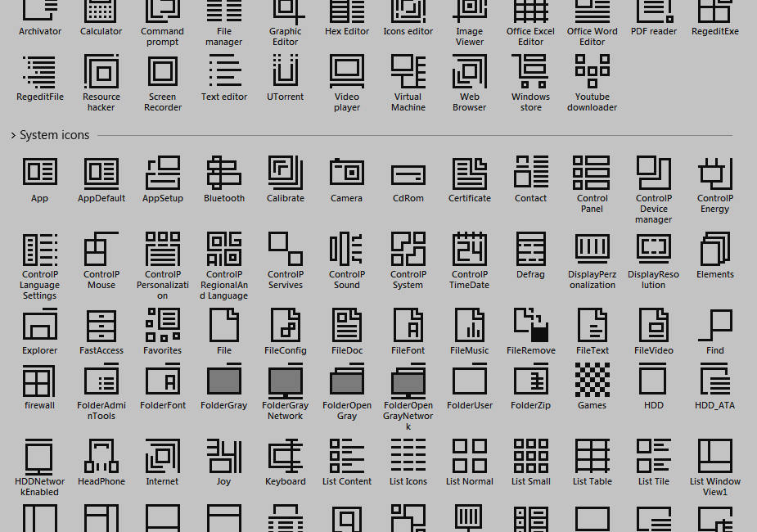Select the Bluetooth icon
The image size is (757, 532).
click(x=224, y=173)
